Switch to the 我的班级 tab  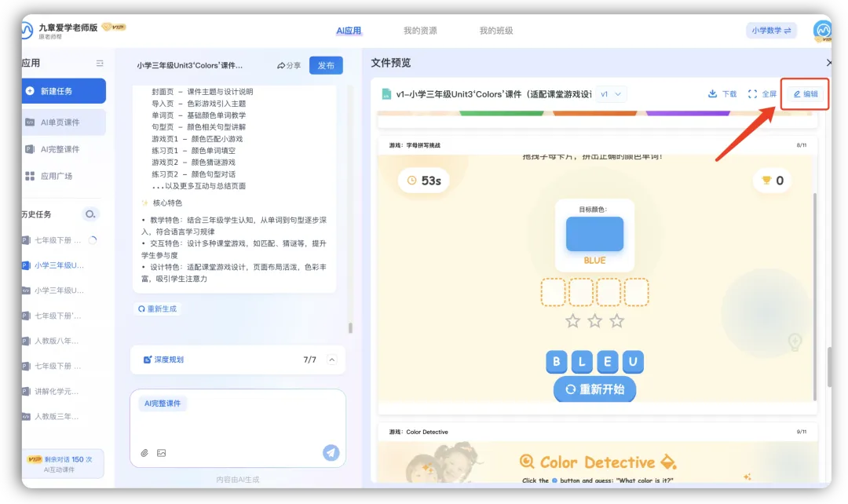click(496, 31)
